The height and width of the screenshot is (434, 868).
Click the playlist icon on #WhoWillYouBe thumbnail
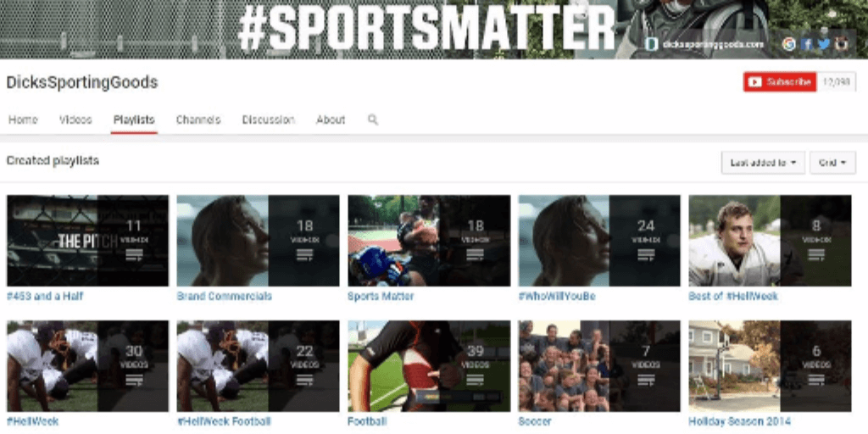pyautogui.click(x=645, y=255)
